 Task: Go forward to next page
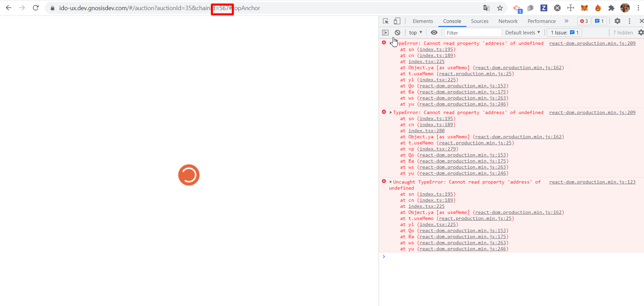coord(22,8)
